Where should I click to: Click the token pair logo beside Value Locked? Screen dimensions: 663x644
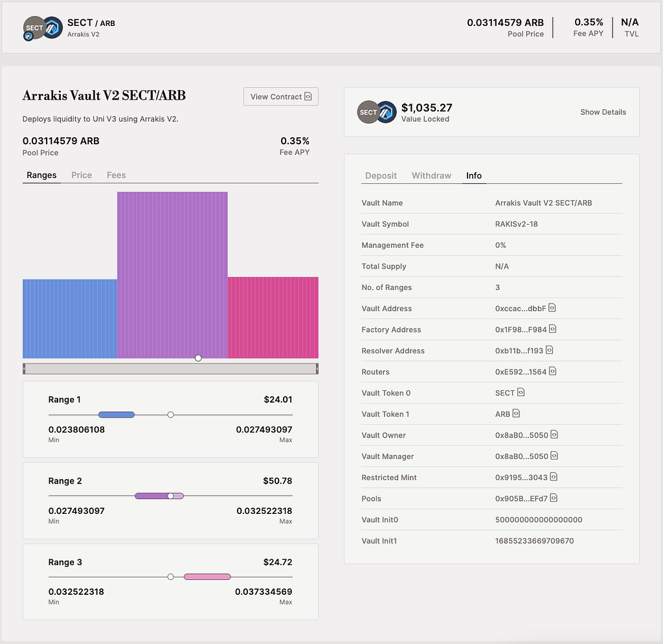click(377, 112)
